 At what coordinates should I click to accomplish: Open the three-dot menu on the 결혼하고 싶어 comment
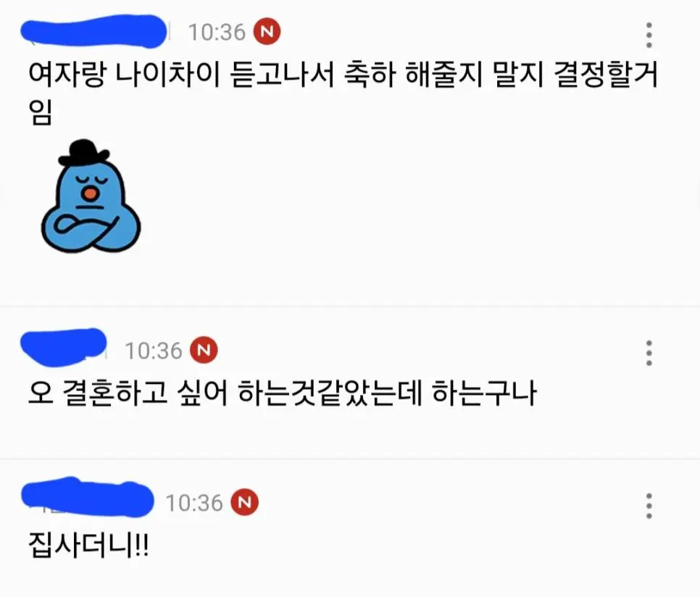tap(649, 353)
